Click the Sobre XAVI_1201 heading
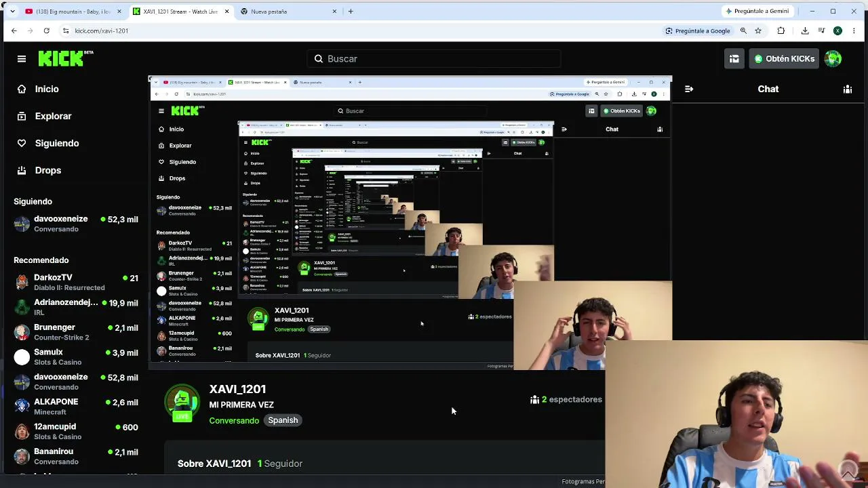Image resolution: width=868 pixels, height=488 pixels. coord(214,464)
